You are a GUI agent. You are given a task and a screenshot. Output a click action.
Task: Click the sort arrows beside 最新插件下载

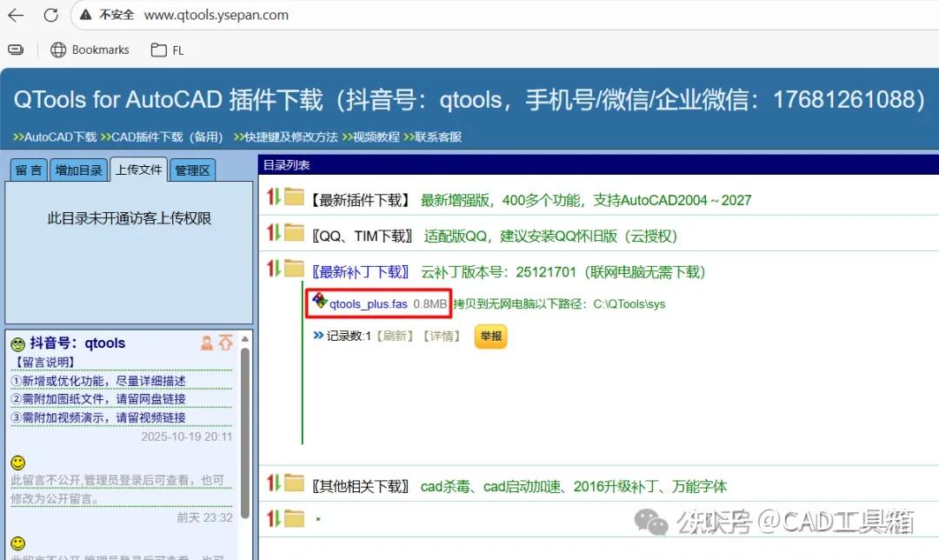(x=274, y=197)
